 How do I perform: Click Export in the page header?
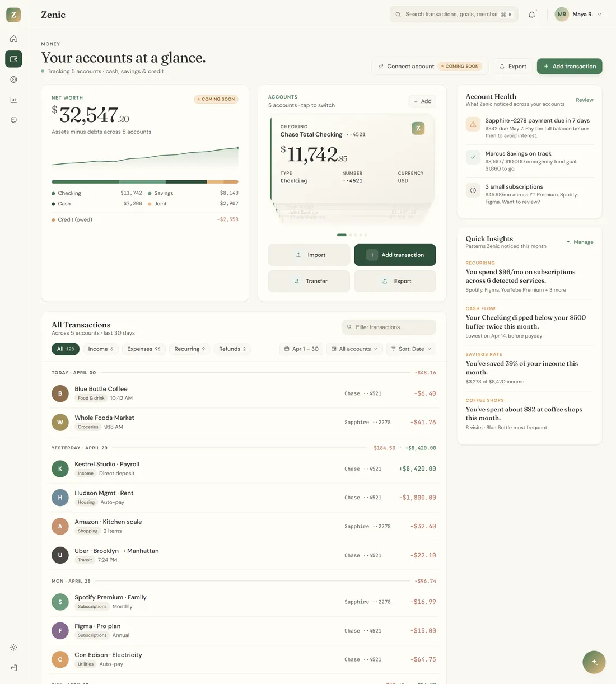pyautogui.click(x=512, y=66)
